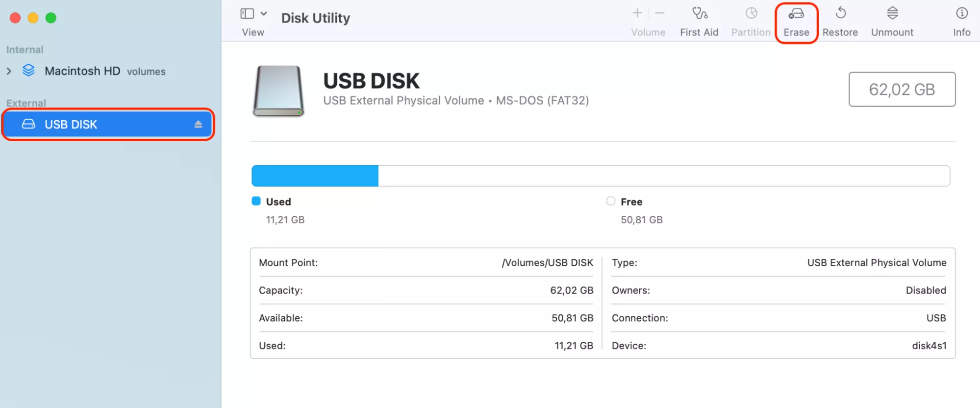
Task: Select USB DISK in the sidebar
Action: pos(108,124)
